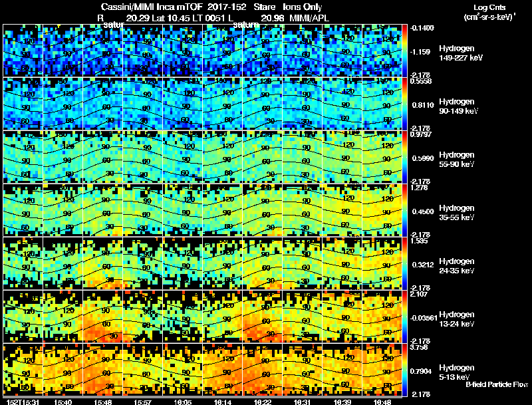The image size is (532, 405).
Task: Select the 'Hydrogen 24-35 keV' row label
Action: 456,266
